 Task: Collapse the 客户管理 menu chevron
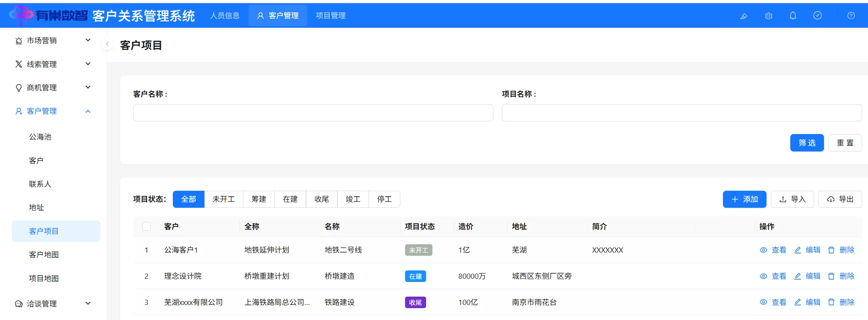(88, 111)
